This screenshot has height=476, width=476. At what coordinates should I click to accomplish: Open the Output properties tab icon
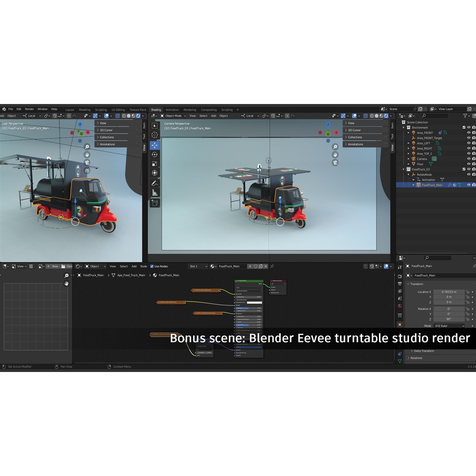[x=400, y=283]
